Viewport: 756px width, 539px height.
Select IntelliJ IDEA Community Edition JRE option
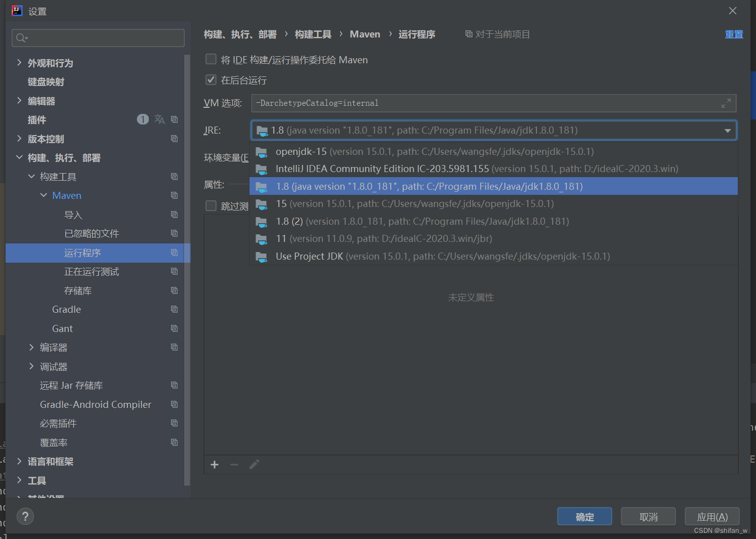[x=494, y=169]
